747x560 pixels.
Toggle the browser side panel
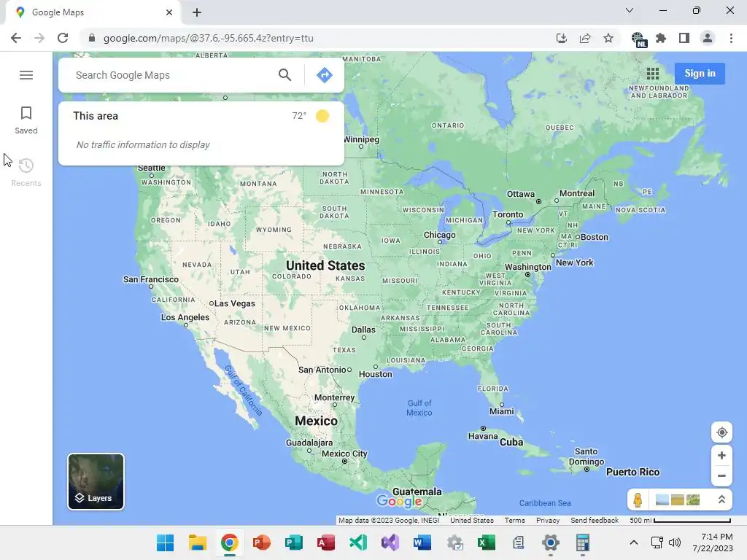[x=684, y=38]
